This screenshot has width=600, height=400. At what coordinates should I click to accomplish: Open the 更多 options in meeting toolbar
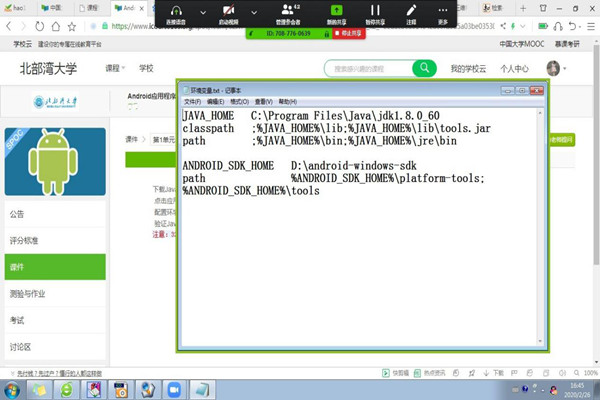pyautogui.click(x=443, y=10)
